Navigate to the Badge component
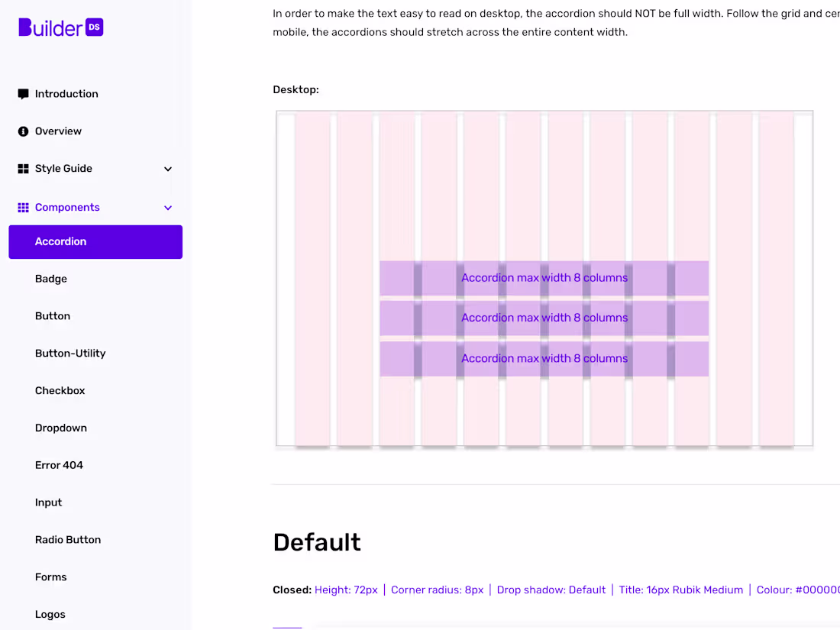The width and height of the screenshot is (840, 630). [50, 279]
